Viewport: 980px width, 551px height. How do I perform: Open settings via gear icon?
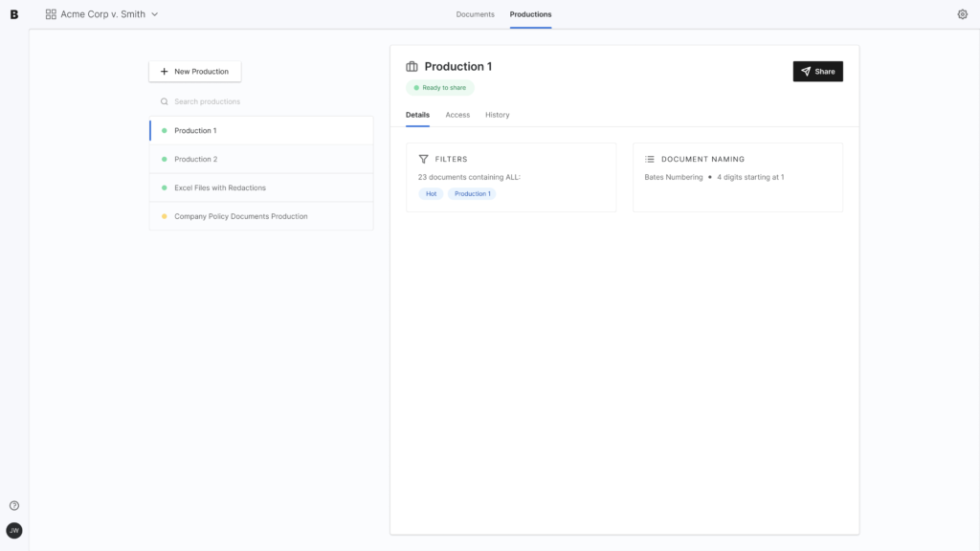point(963,14)
